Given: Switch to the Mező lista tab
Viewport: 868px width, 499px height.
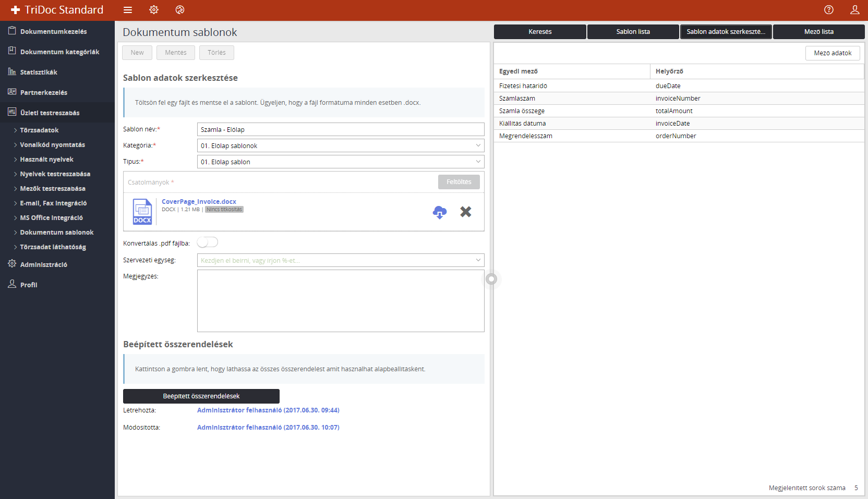Looking at the screenshot, I should click(x=819, y=32).
